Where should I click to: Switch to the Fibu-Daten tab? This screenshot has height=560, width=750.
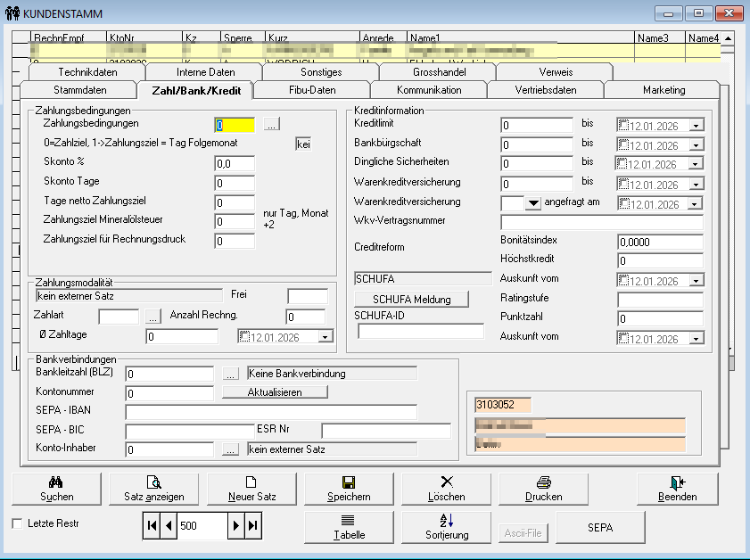312,90
